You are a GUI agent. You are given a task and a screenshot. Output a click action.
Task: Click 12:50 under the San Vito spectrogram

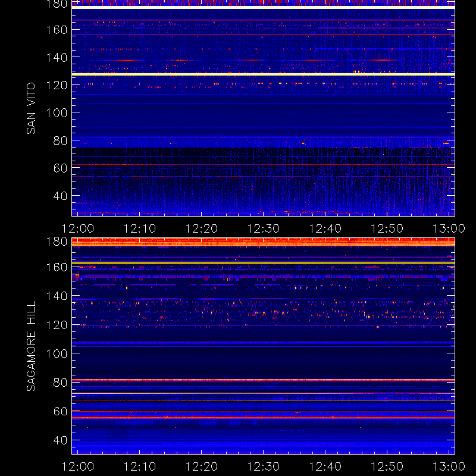click(x=387, y=228)
